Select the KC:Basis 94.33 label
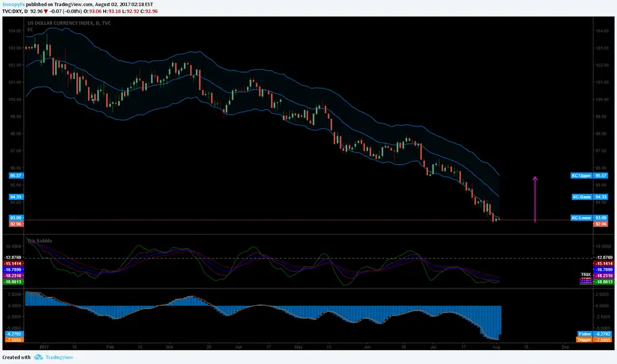Screen dimensions: 617x364 [589, 197]
